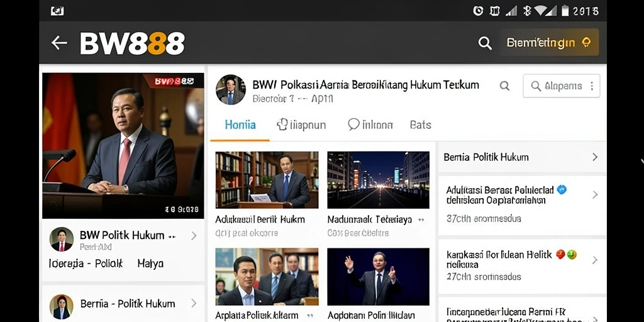Click the 27CHn srortinsades text

click(x=484, y=277)
